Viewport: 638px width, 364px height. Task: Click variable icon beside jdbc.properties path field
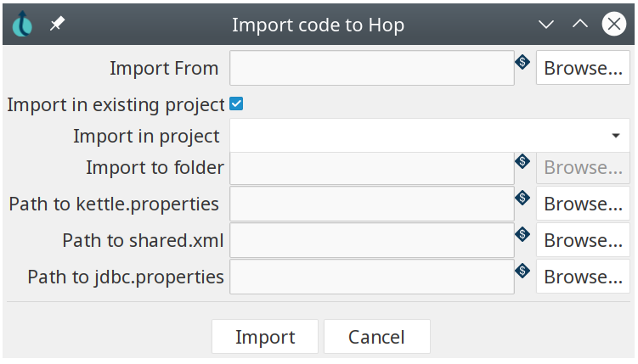(522, 271)
